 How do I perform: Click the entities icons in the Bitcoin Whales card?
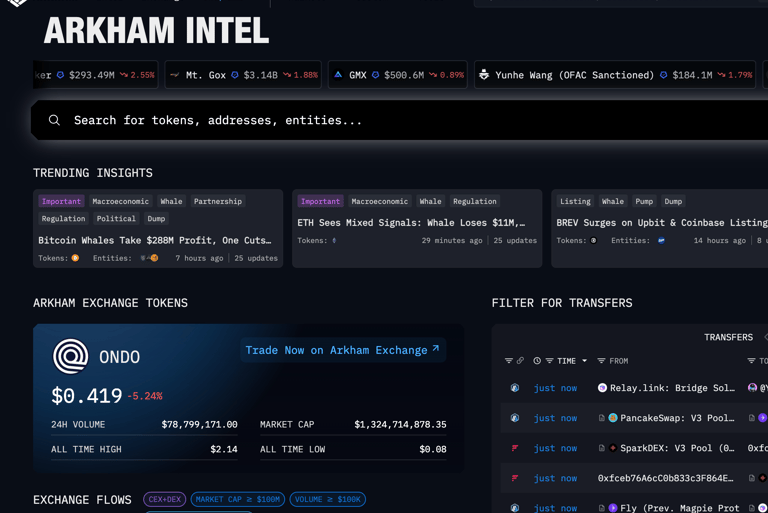click(149, 258)
